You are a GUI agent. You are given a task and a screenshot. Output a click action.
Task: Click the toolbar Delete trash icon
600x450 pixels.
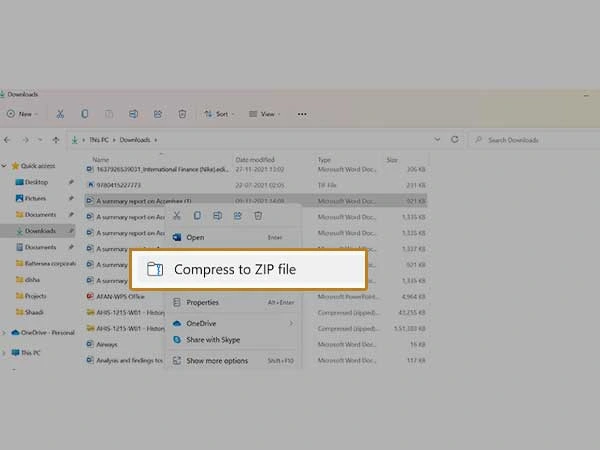pos(182,114)
